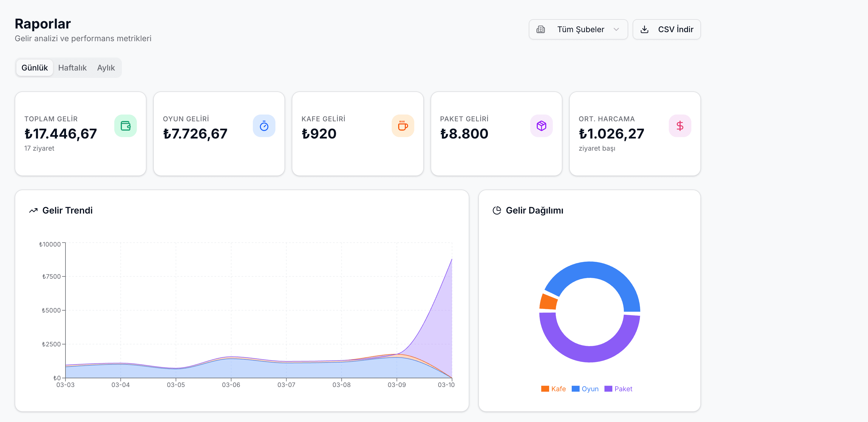This screenshot has height=422, width=868.
Task: Toggle Oyun series in donut legend
Action: [585, 389]
